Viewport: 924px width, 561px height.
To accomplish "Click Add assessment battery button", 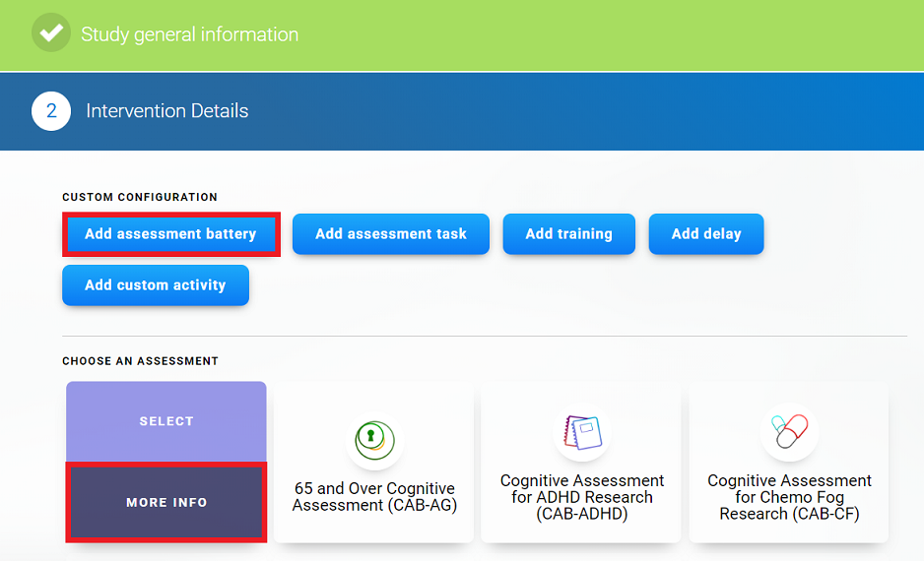I will click(x=170, y=234).
